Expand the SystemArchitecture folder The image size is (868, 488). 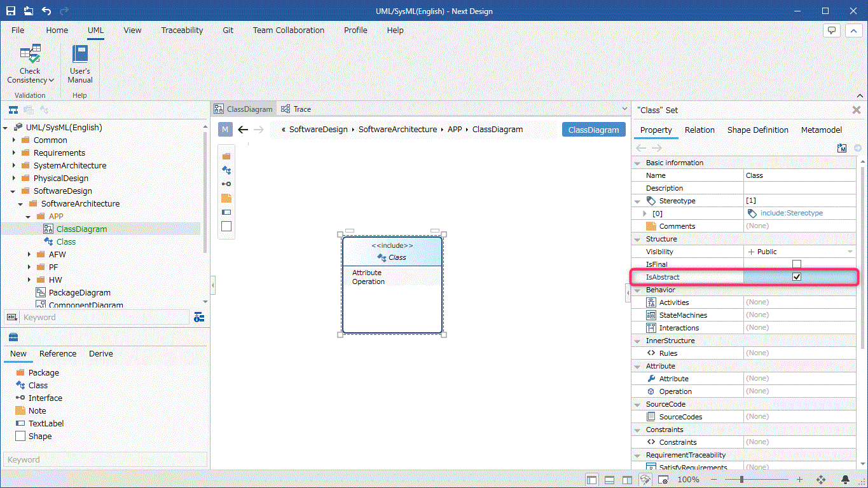[13, 165]
